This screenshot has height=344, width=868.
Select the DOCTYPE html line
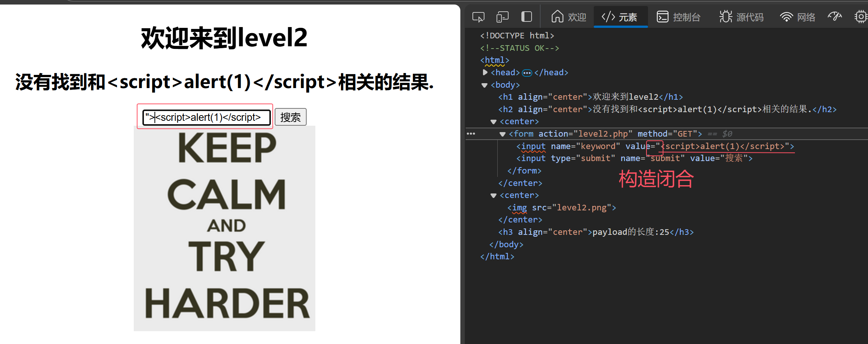coord(517,35)
